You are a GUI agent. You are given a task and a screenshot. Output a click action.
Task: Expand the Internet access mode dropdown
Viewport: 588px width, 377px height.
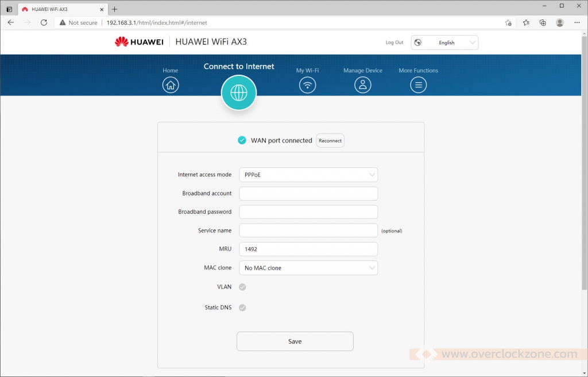tap(308, 175)
